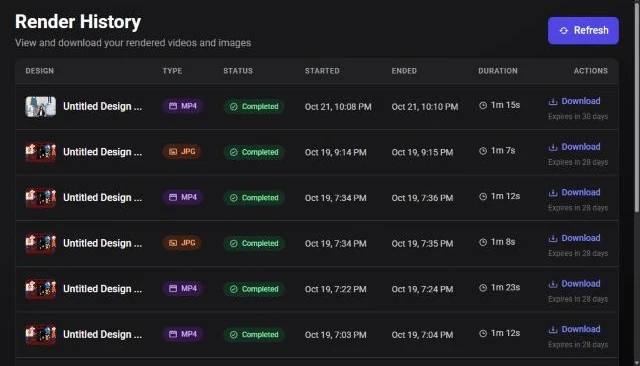640x366 pixels.
Task: Click Untitled Design name in Oct 21 row
Action: pyautogui.click(x=102, y=106)
